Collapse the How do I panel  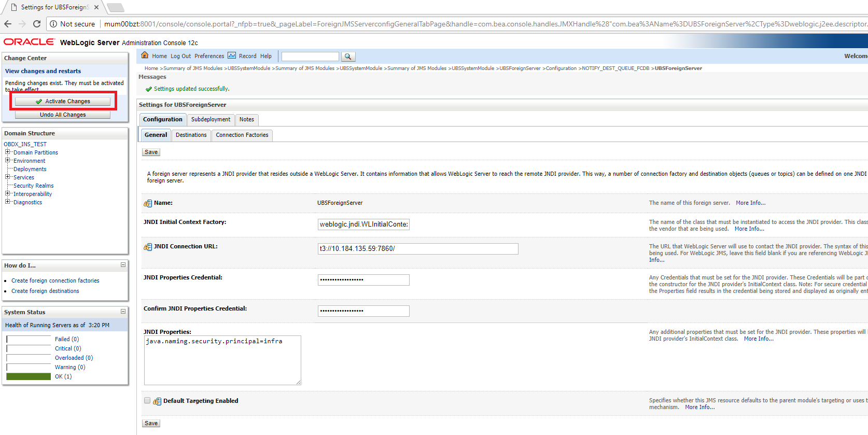point(123,265)
